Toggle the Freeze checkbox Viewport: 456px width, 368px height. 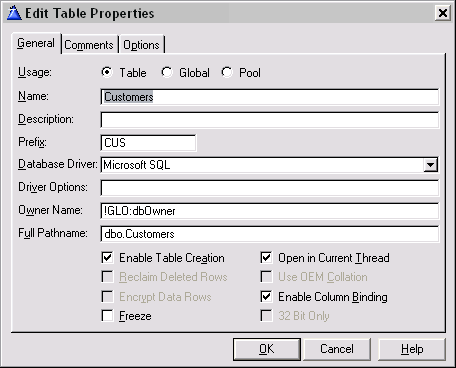tap(107, 316)
